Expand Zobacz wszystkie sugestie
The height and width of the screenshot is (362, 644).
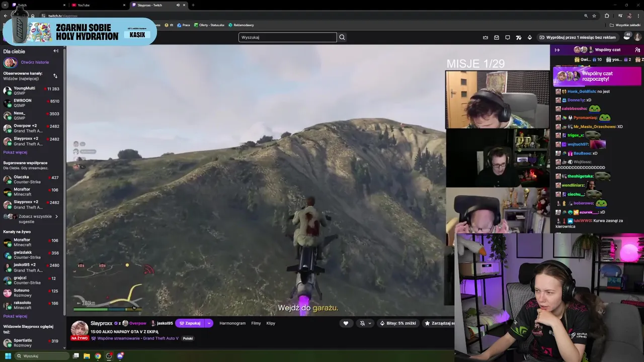31,219
